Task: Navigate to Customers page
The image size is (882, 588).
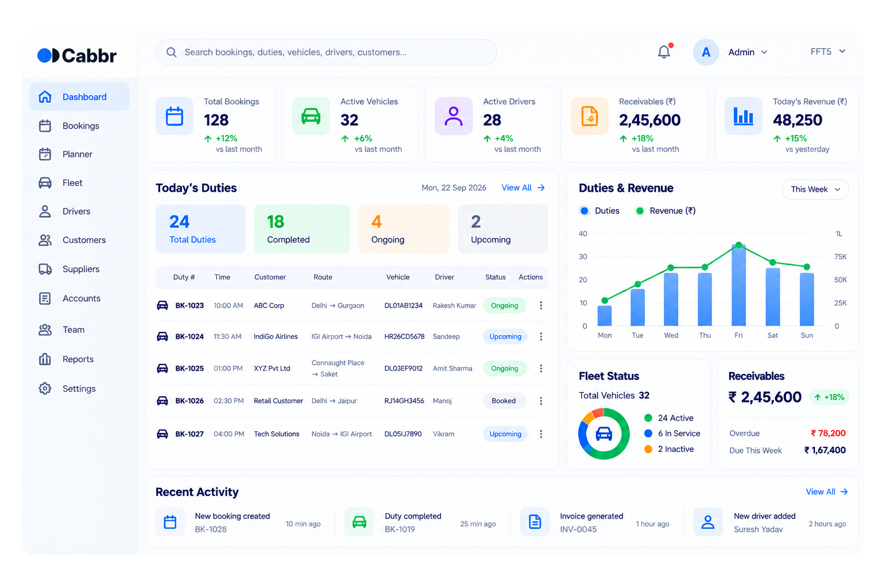Action: (x=79, y=240)
